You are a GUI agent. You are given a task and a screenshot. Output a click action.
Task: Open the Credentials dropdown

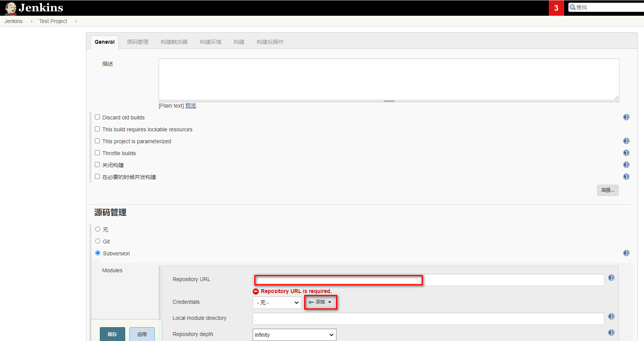coord(277,303)
